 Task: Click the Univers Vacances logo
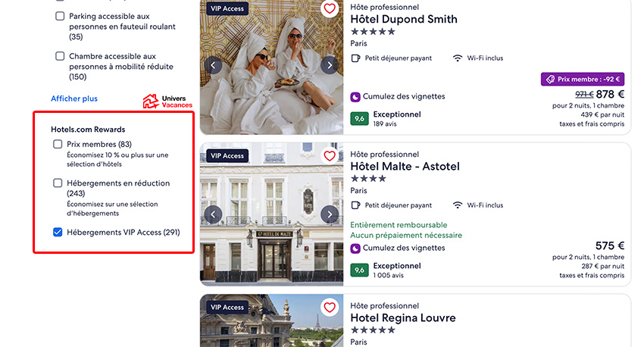pos(167,102)
